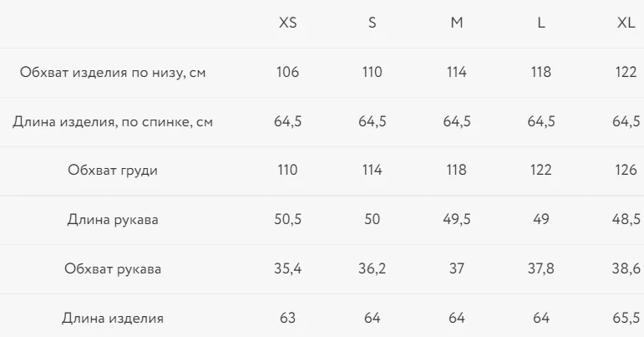Click sleeve length value 50,5 for XS
Image resolution: width=644 pixels, height=337 pixels.
287,219
